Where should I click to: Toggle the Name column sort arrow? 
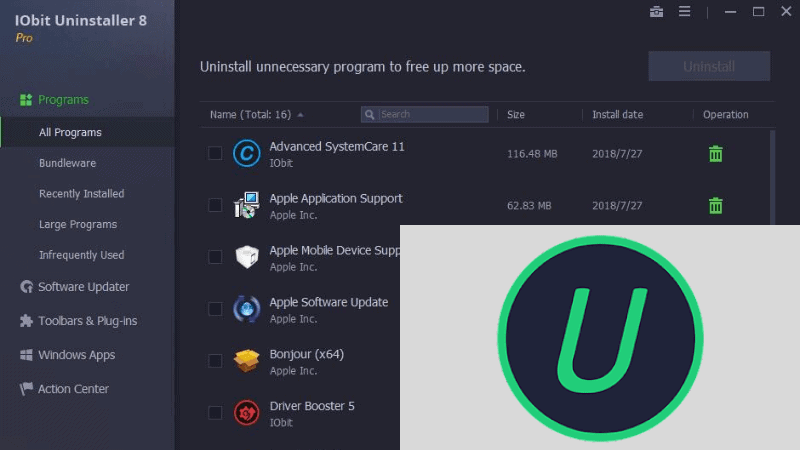[x=301, y=115]
